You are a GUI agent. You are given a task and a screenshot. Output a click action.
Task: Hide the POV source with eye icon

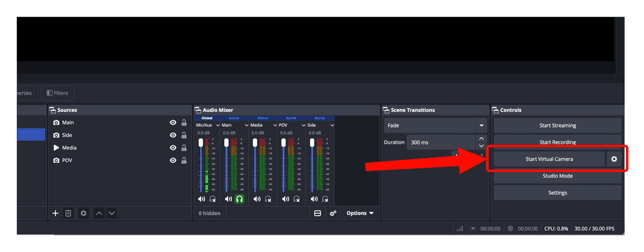[x=173, y=160]
